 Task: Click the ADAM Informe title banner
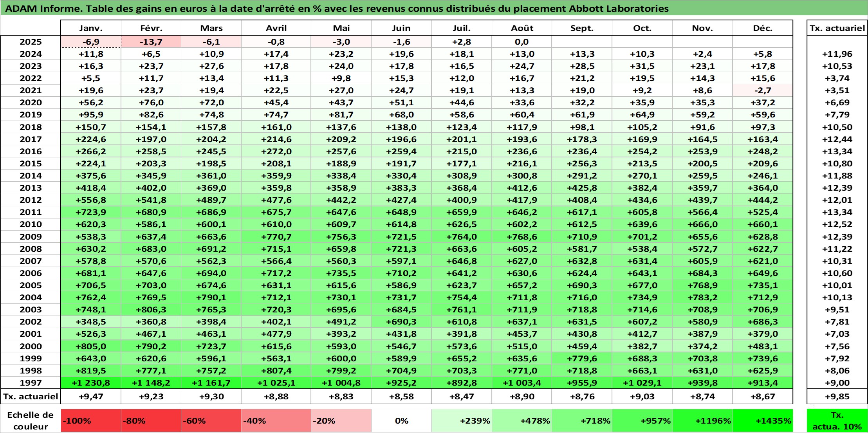(x=434, y=8)
